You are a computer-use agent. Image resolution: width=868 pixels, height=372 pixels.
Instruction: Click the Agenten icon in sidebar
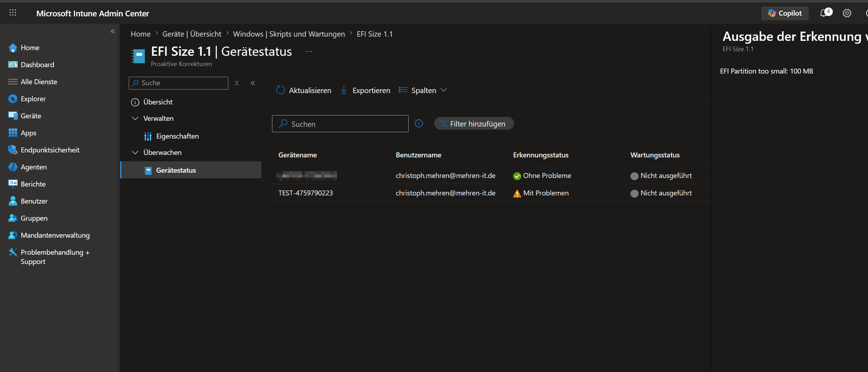click(x=13, y=167)
